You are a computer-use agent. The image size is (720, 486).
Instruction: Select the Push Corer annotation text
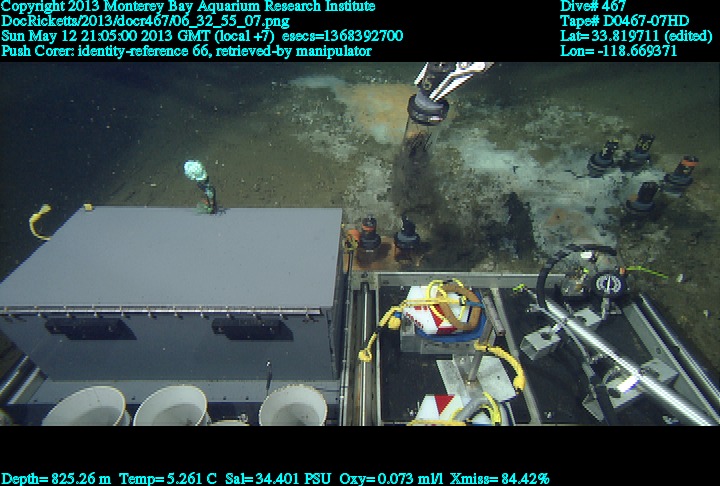pyautogui.click(x=186, y=51)
